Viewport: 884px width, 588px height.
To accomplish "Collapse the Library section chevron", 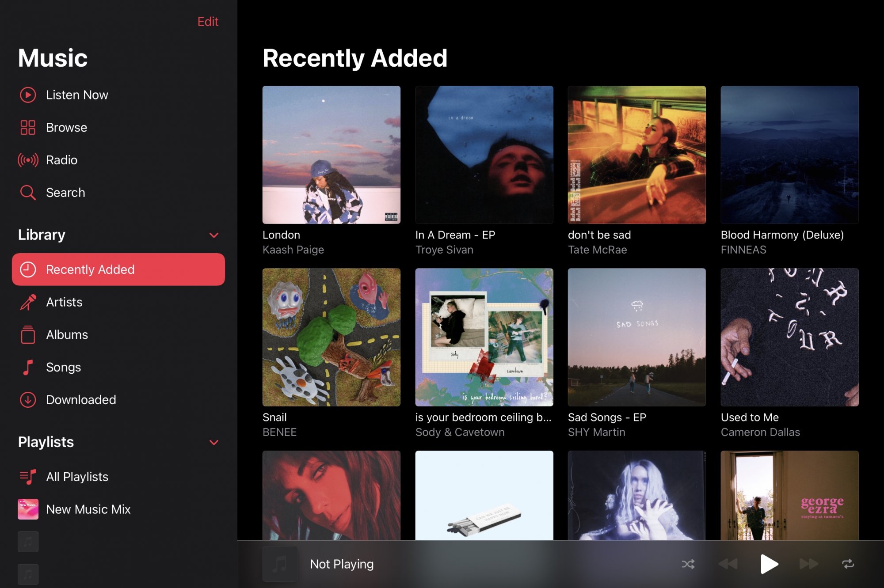I will click(x=214, y=235).
